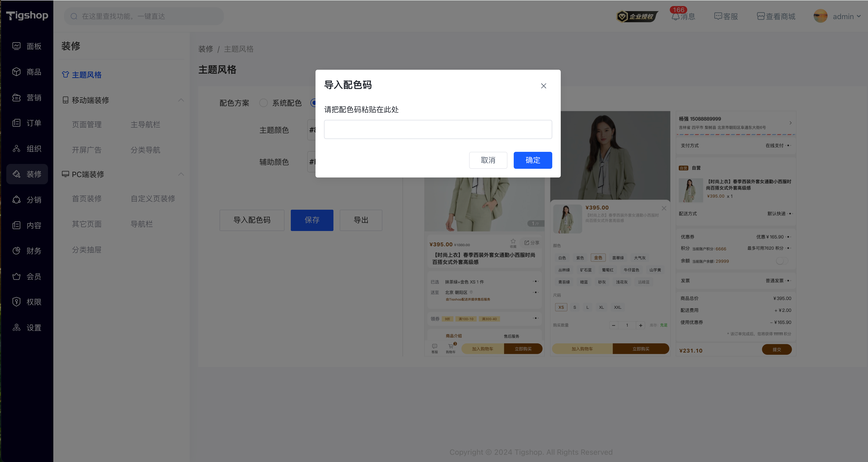The height and width of the screenshot is (462, 868).
Task: Open 查看商城 store view icon
Action: (760, 16)
